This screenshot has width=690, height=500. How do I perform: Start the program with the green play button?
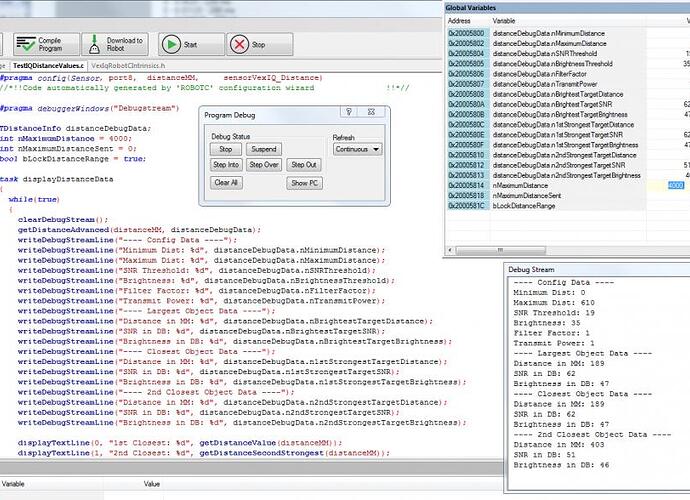191,44
